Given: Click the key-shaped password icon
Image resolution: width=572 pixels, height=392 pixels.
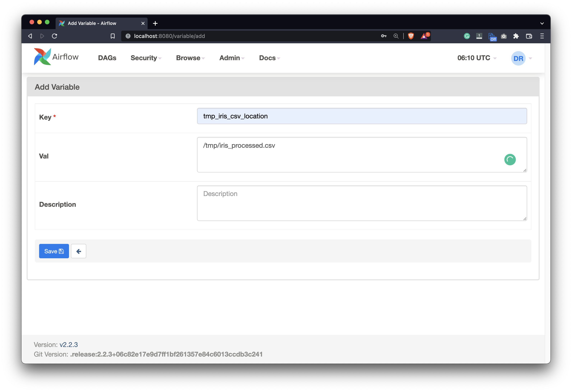Looking at the screenshot, I should [383, 36].
